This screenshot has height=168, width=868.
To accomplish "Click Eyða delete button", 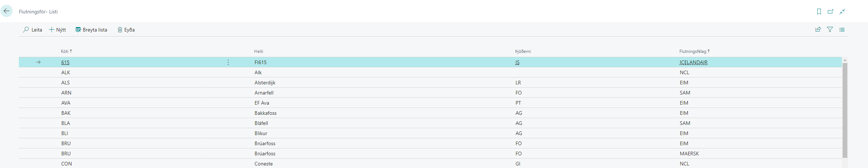I will tap(126, 30).
